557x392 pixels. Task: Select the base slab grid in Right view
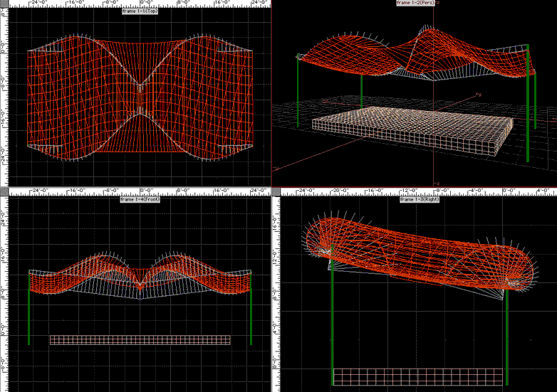(x=419, y=377)
